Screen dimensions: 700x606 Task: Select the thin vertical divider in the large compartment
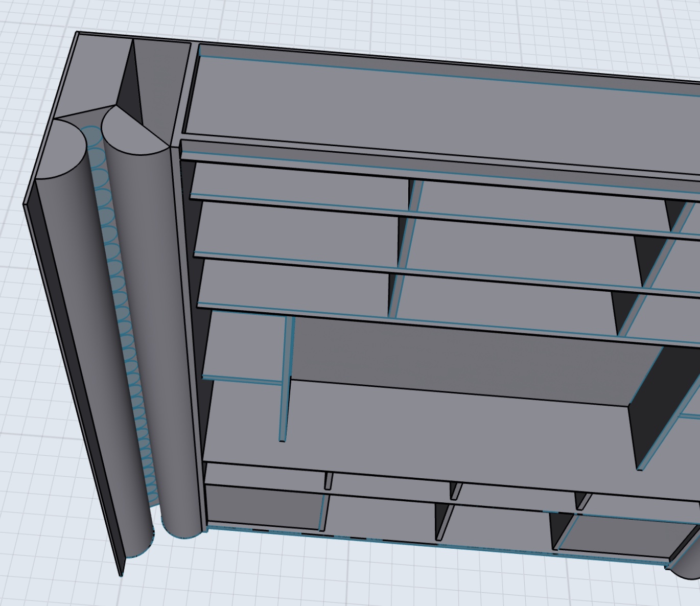pyautogui.click(x=286, y=378)
